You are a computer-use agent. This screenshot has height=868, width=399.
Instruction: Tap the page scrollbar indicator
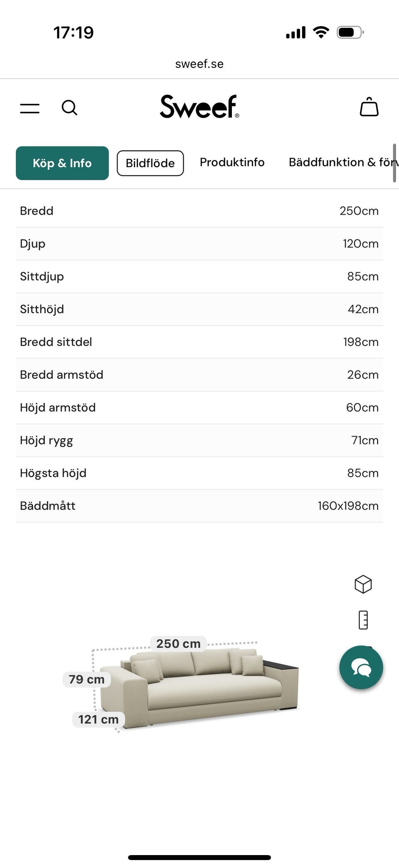tap(394, 163)
